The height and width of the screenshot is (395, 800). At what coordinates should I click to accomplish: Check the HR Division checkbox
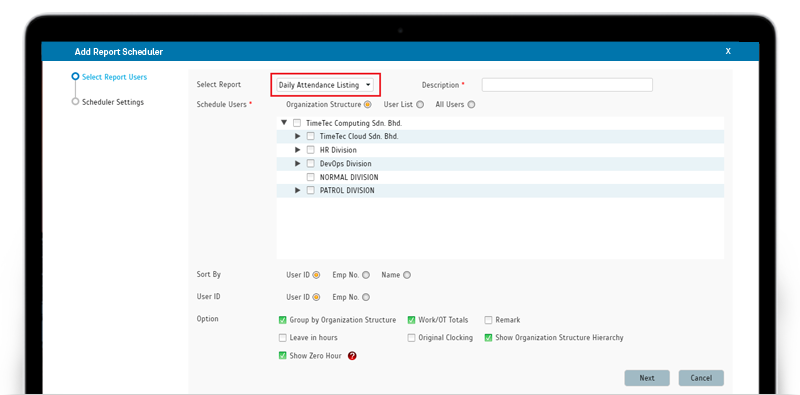(x=310, y=150)
